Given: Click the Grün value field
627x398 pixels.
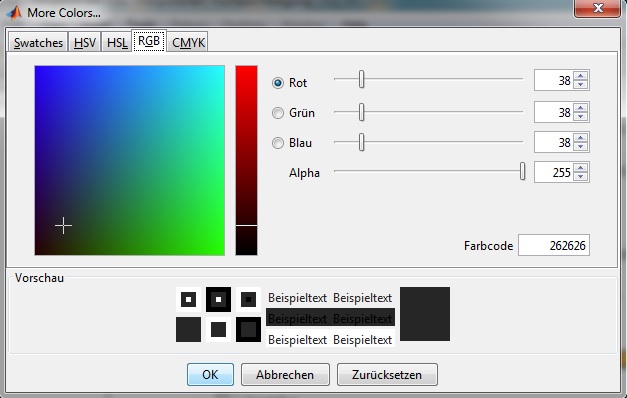Looking at the screenshot, I should (554, 112).
